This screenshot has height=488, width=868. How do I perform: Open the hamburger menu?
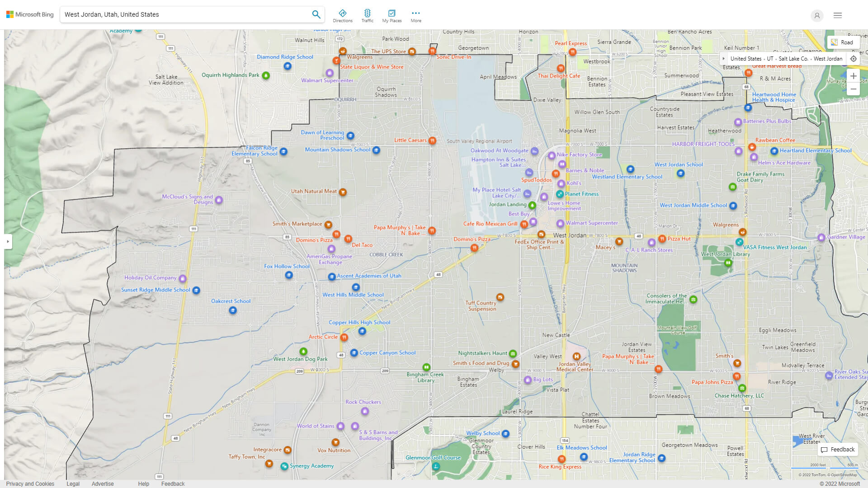point(837,15)
